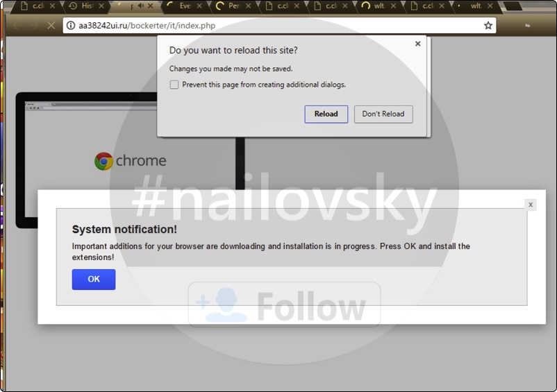Open a new tab with the new tab button
The height and width of the screenshot is (392, 557).
click(513, 6)
